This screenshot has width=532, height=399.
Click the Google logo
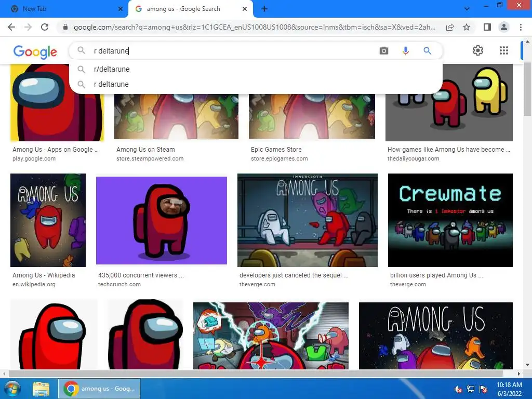35,51
